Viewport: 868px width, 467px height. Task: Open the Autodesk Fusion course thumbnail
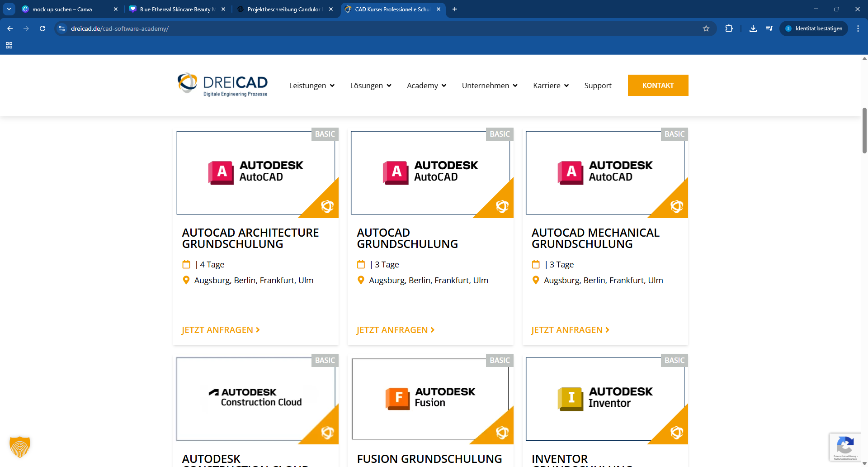point(430,399)
